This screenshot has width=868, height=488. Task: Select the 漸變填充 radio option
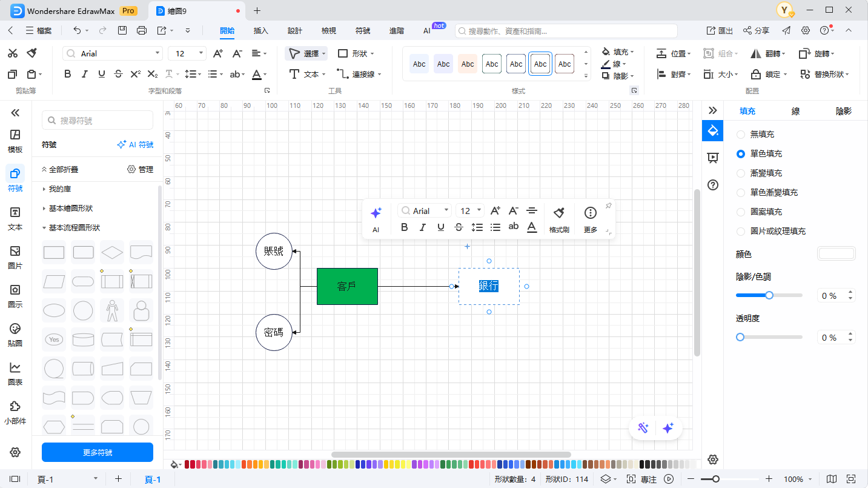741,173
